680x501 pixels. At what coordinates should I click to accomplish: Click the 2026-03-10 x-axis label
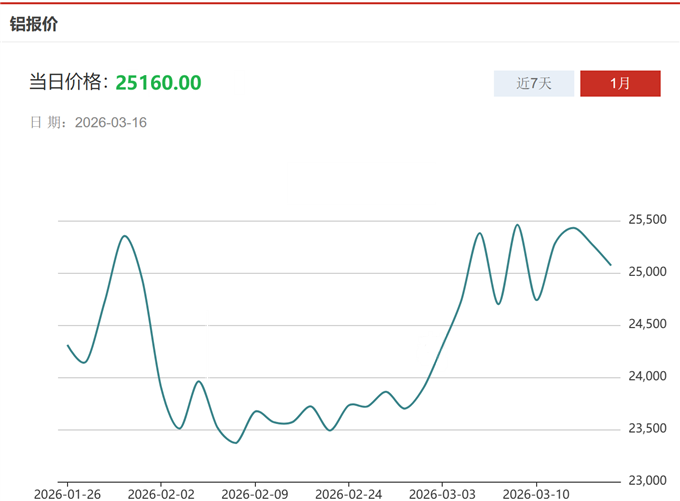(535, 494)
